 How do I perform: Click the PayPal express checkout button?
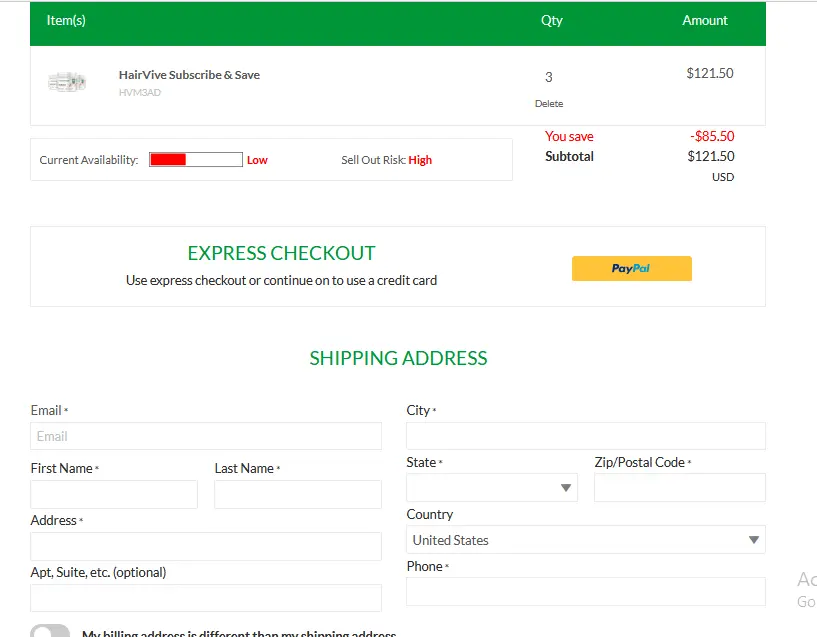tap(631, 268)
